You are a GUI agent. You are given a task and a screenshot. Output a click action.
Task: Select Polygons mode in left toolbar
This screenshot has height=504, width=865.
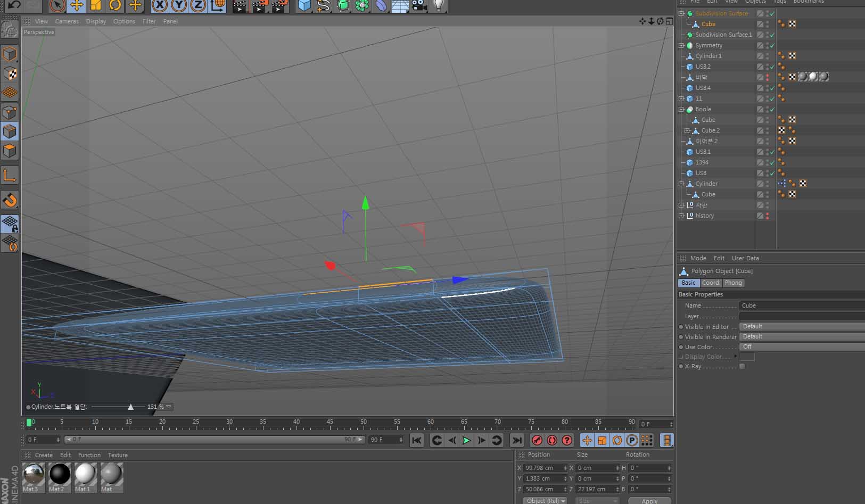10,151
